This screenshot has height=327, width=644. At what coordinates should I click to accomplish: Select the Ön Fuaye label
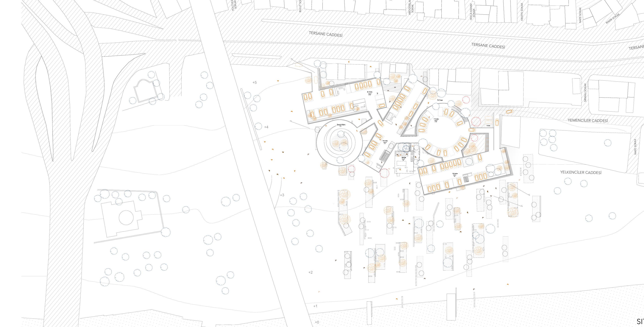(x=440, y=100)
